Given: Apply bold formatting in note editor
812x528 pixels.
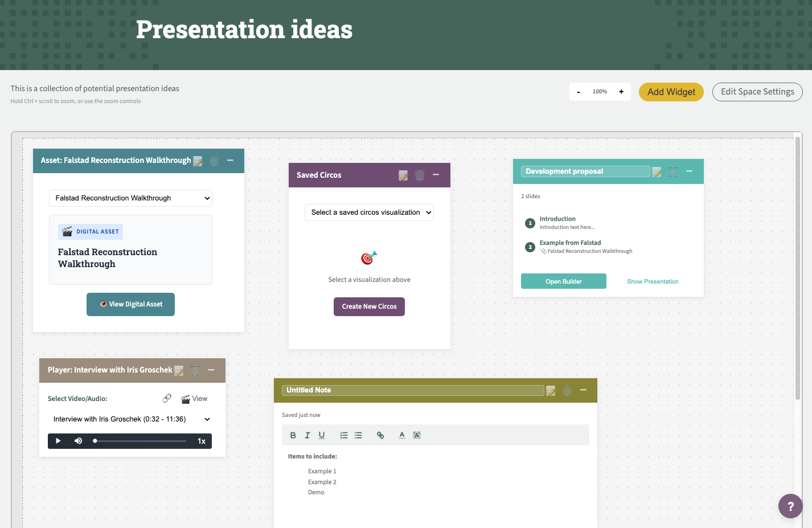Looking at the screenshot, I should coord(293,435).
